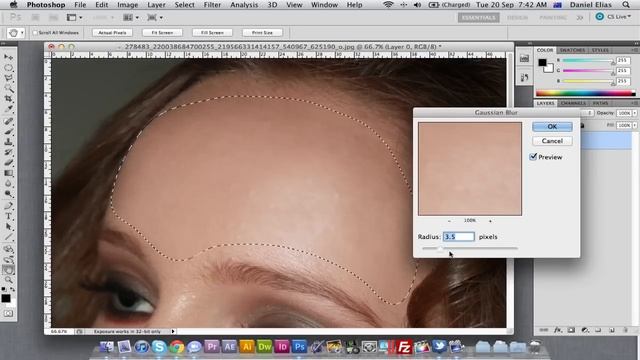Image resolution: width=640 pixels, height=360 pixels.
Task: Click the Radius input field
Action: pyautogui.click(x=458, y=237)
